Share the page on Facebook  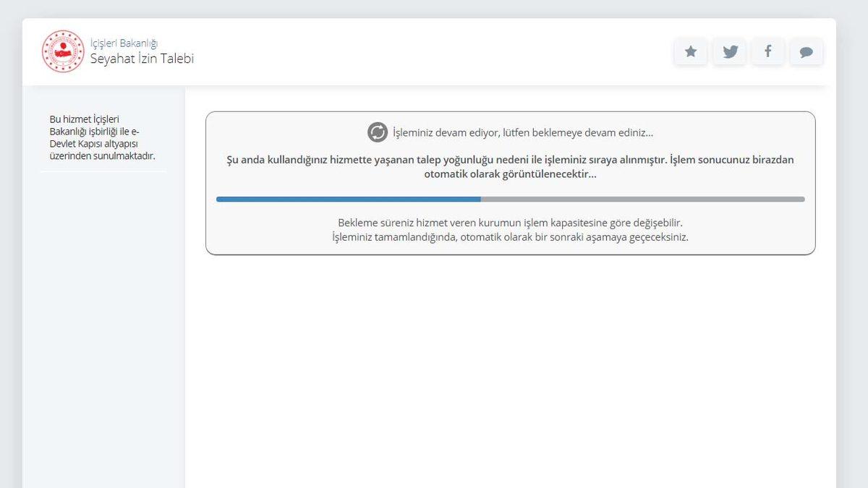(767, 51)
